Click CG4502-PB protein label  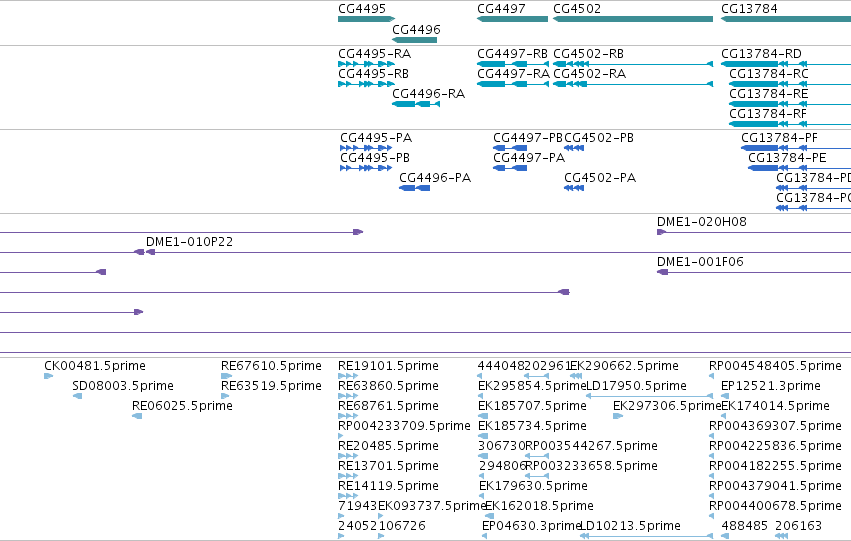coord(599,138)
